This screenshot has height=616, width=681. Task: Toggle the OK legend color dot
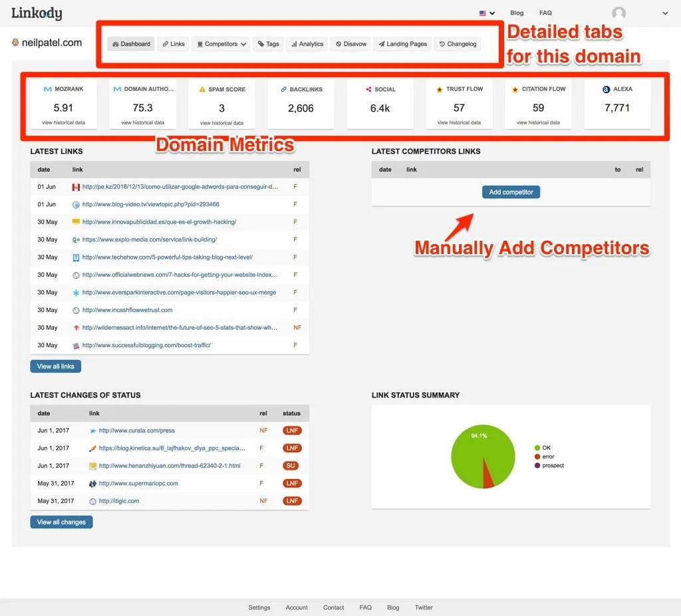point(537,448)
